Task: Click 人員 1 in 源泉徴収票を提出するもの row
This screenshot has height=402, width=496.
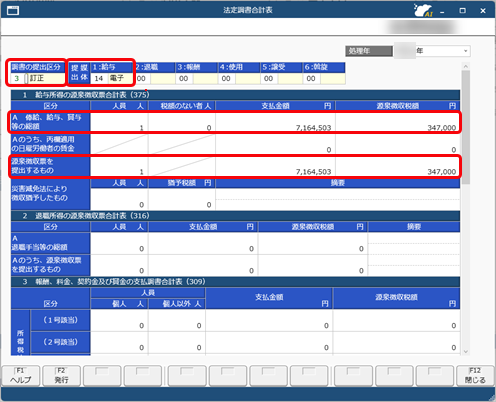Action: (x=119, y=166)
